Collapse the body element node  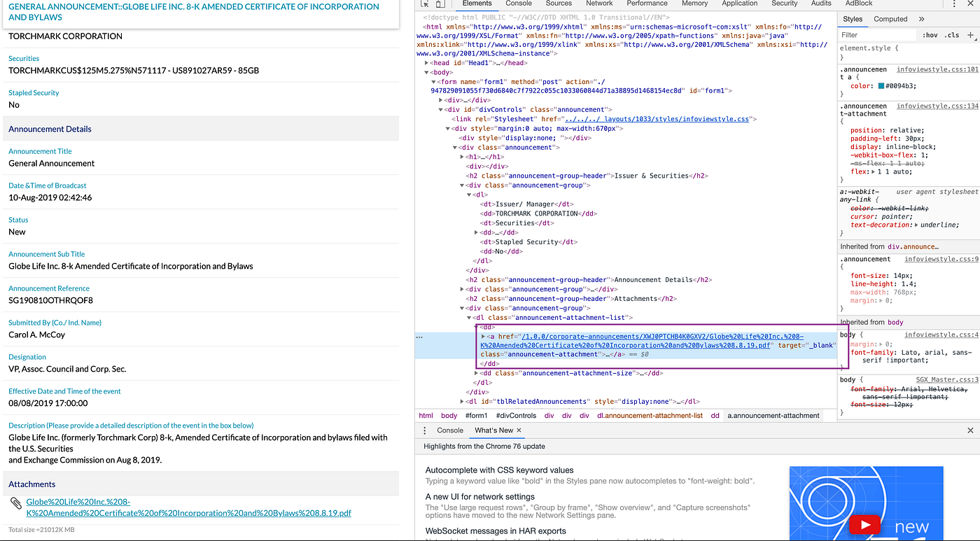coord(427,72)
